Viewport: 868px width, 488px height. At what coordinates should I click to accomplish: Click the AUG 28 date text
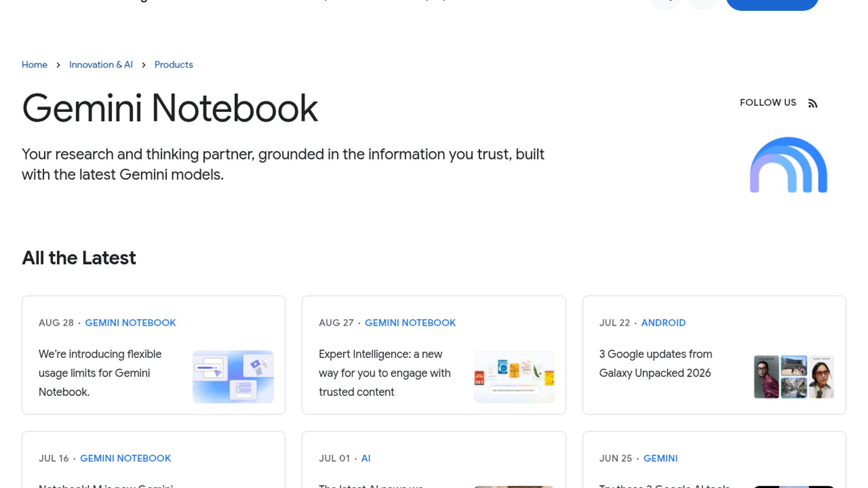pos(56,323)
